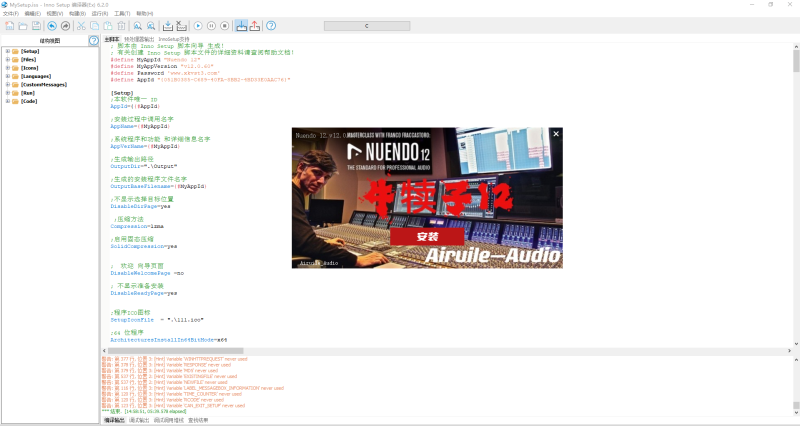Open the 工具(T) menu
Image resolution: width=800 pixels, height=426 pixels.
122,13
